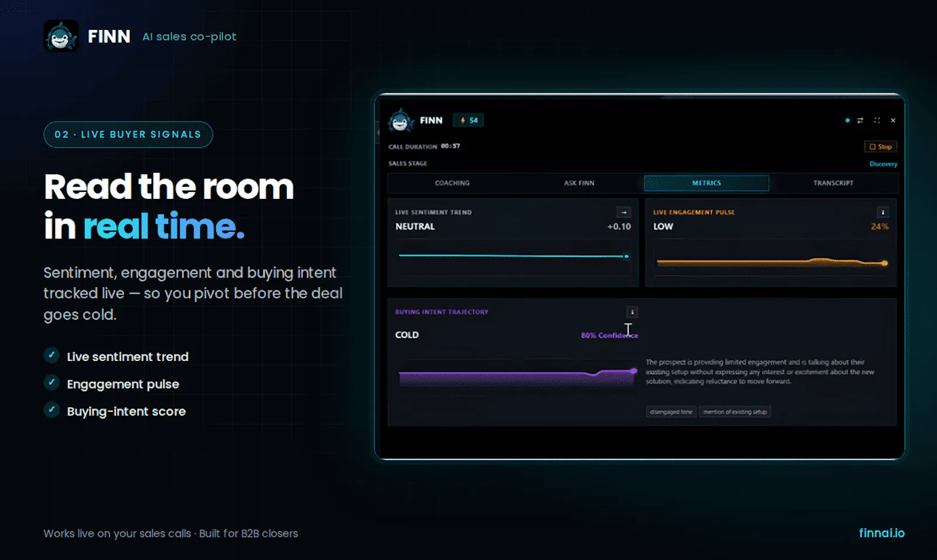Click the swap arrows icon in app header
Screen dimensions: 937x560
click(x=860, y=121)
